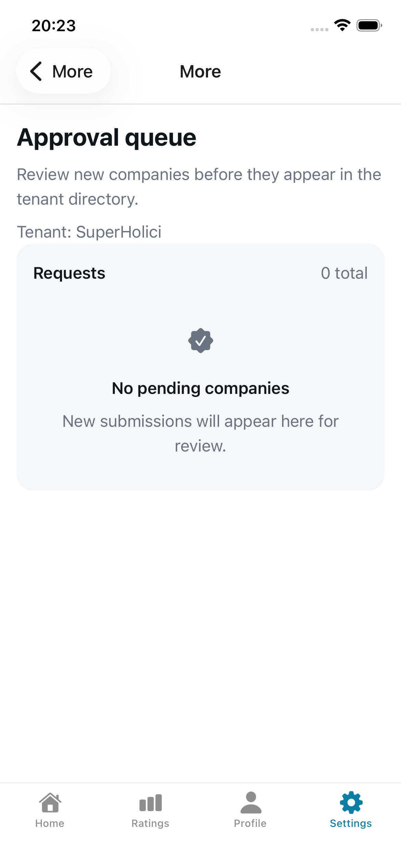
Task: Tap the battery indicator icon
Action: point(369,25)
